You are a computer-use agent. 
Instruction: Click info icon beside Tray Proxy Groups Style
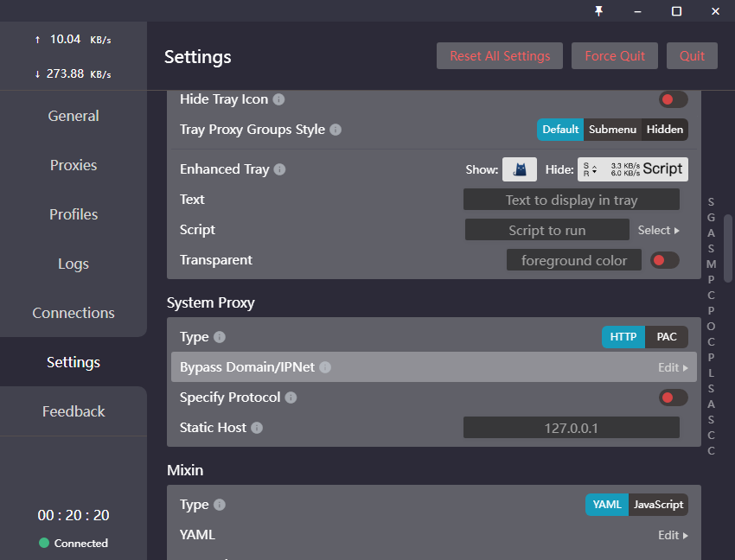(336, 130)
